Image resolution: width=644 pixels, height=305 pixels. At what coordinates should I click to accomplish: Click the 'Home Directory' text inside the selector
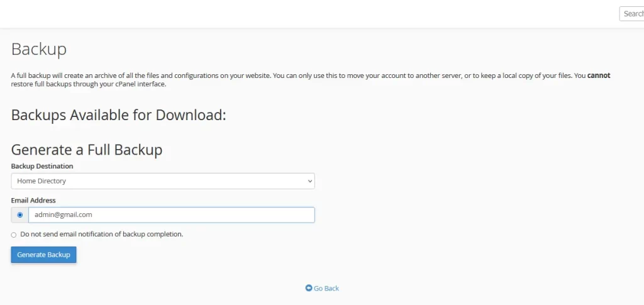coord(42,181)
